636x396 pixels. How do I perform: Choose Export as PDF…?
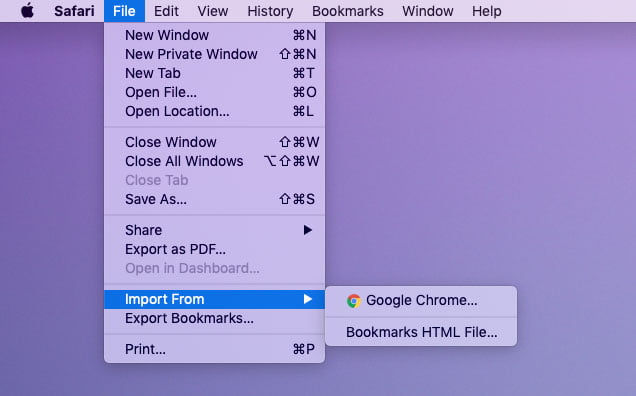tap(215, 250)
